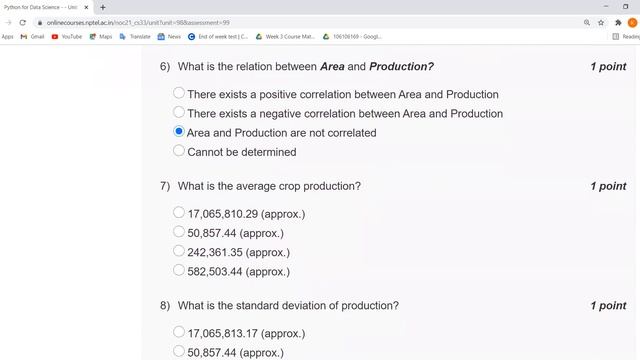Select Area and Production are not correlated
Viewport: 640px width, 360px height.
coord(179,131)
